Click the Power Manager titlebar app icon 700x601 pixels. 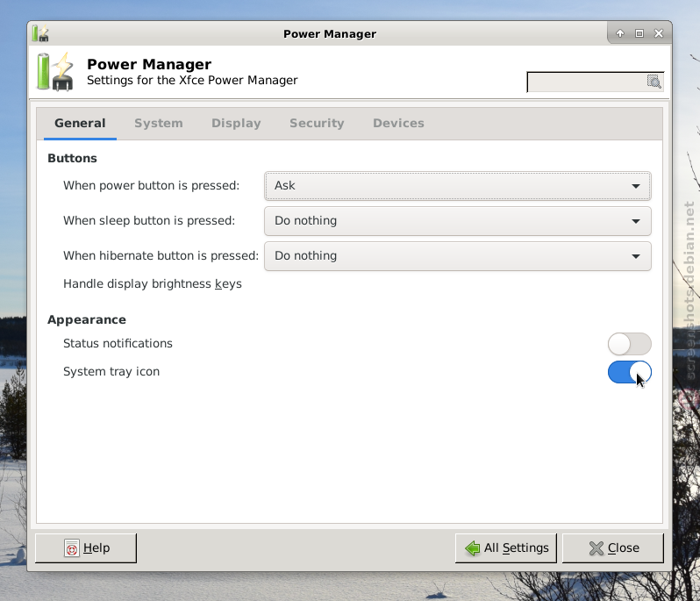pos(40,33)
